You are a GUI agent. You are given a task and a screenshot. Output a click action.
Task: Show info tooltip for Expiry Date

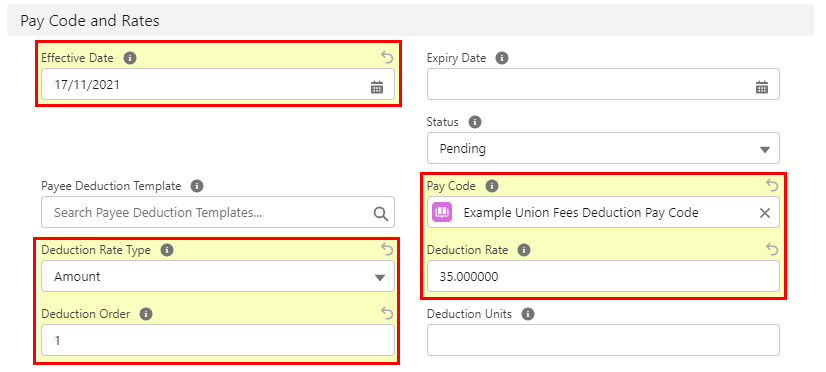(x=503, y=58)
